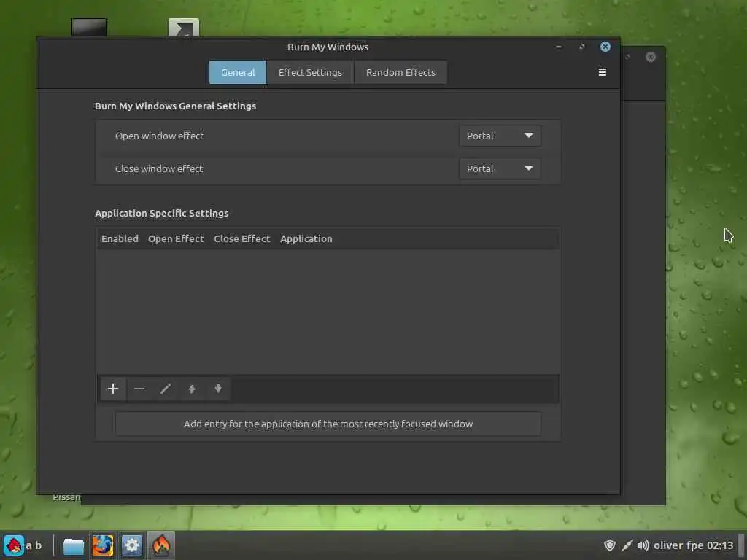Open the network tray icon
This screenshot has height=560, width=747.
tap(627, 545)
